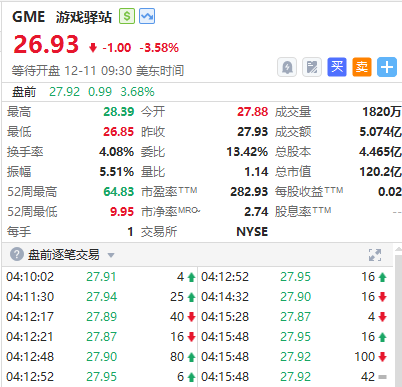Viewport: 402px width, 387px height.
Task: Click the 委比 value 13.42%
Action: 247,152
